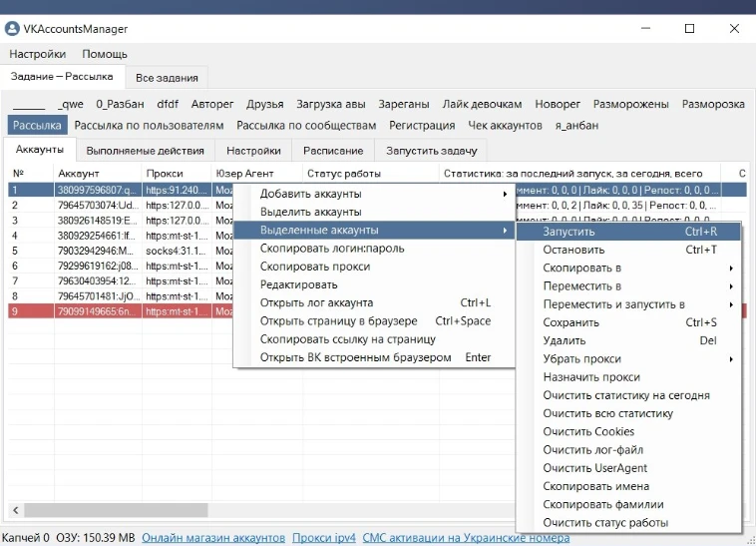Choose Редактировать in context menu
Viewport: 756px width, 546px height.
pos(375,284)
